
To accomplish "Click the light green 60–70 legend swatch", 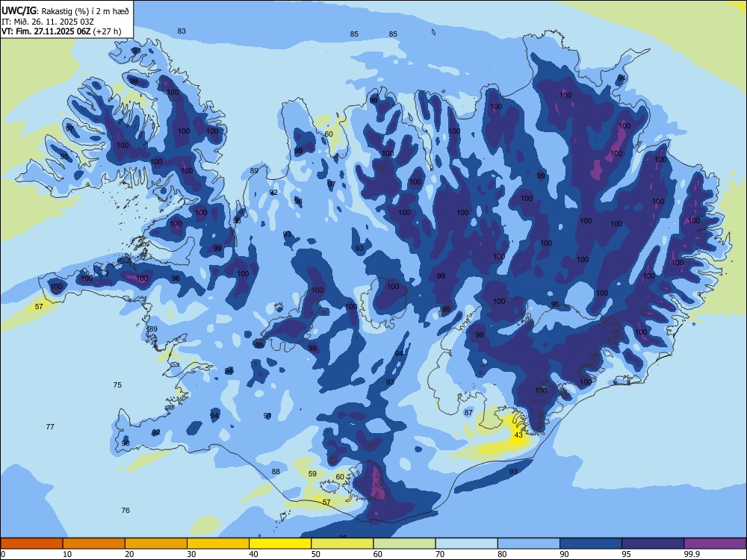I will [404, 544].
